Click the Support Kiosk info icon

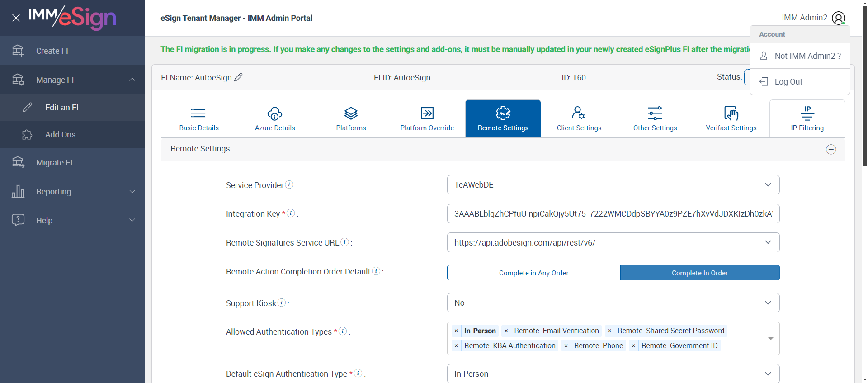282,303
